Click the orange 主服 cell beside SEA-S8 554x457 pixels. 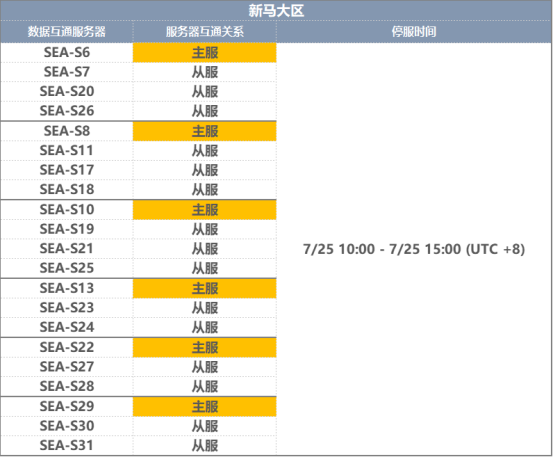click(x=205, y=131)
